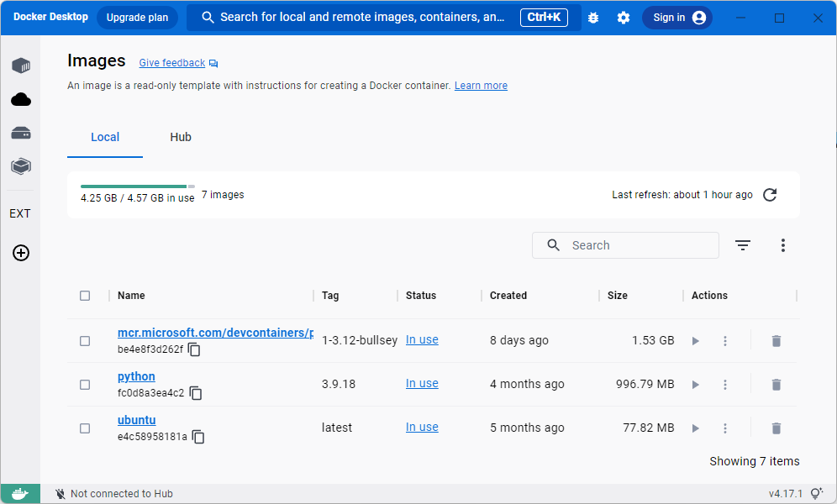Click the Upgrade plan button
This screenshot has width=837, height=504.
(137, 18)
